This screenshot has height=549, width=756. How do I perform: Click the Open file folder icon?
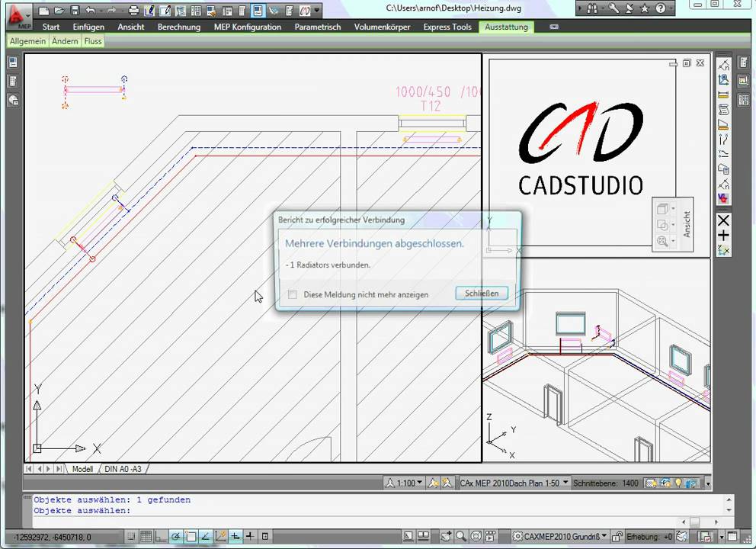59,10
